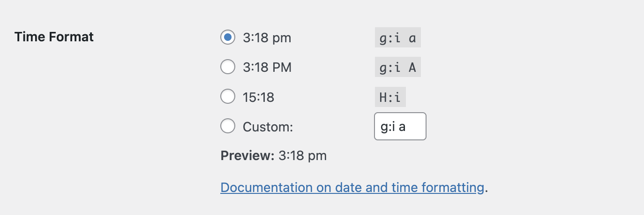Click the "g:i a" grey format code
644x215 pixels.
point(397,38)
